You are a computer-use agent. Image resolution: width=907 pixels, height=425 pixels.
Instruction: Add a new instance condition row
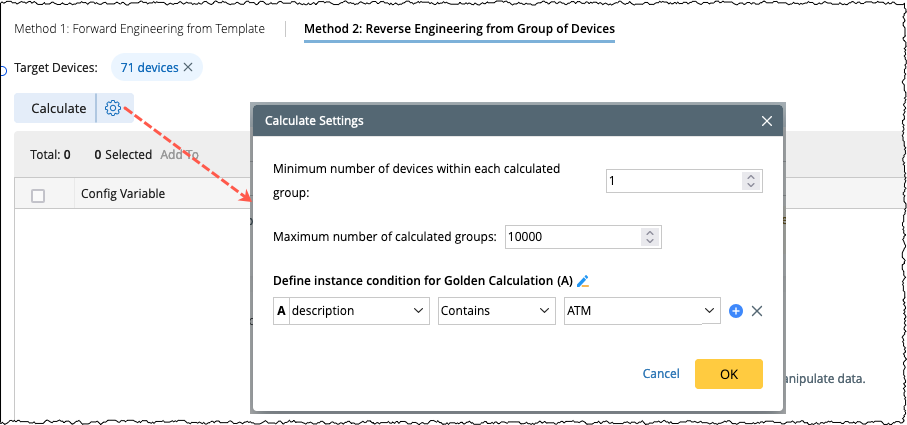(736, 311)
